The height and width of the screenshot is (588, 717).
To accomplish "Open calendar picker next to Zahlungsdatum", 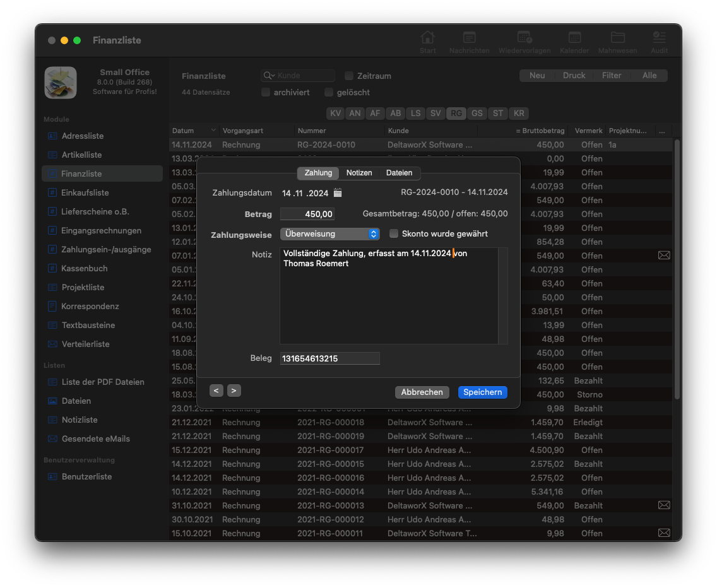I will [338, 193].
